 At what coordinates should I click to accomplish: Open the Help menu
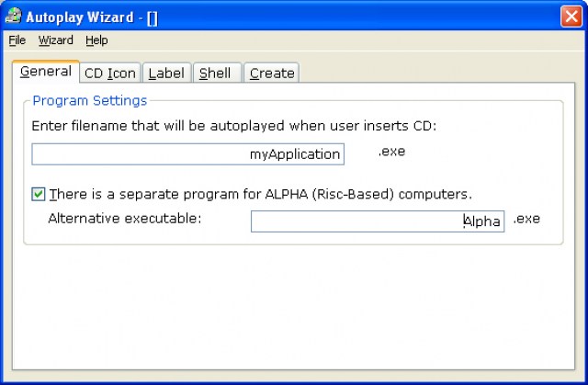coord(96,40)
